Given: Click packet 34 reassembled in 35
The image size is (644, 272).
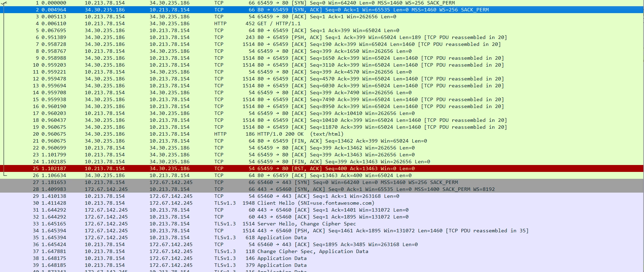Looking at the screenshot, I should 322,231.
